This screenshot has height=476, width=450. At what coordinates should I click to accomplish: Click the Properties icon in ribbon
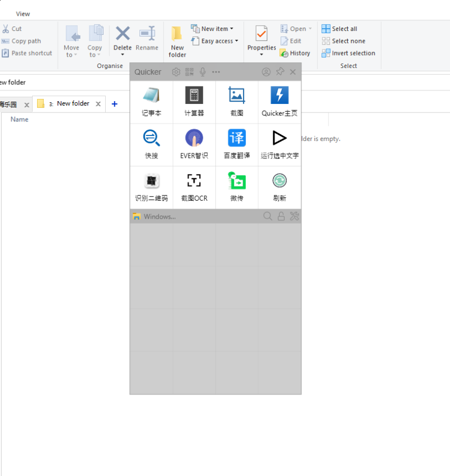[262, 33]
